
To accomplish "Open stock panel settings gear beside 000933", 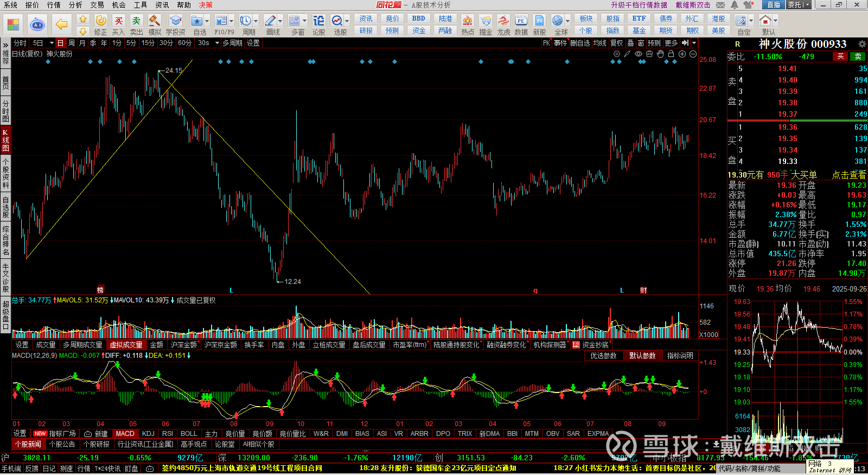I will pos(862,44).
